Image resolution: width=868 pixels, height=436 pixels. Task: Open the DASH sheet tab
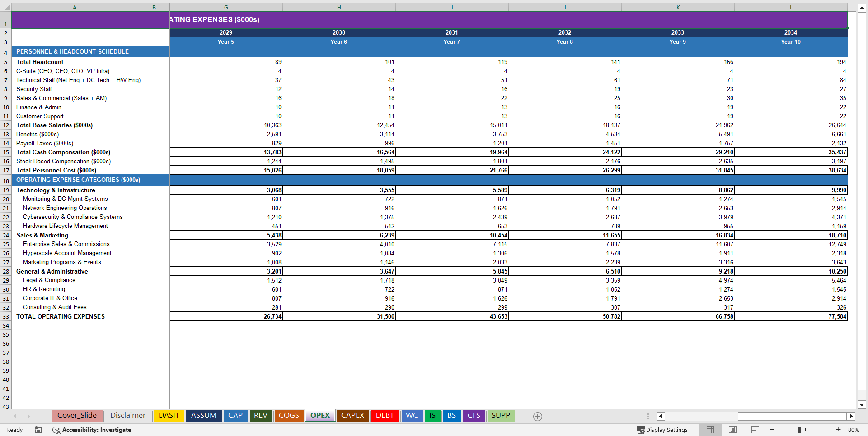click(x=168, y=416)
